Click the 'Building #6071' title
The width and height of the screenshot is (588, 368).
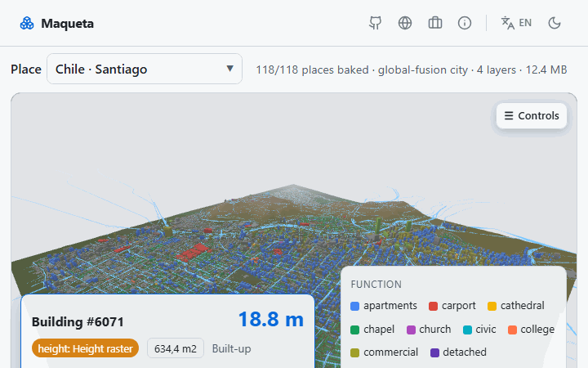point(78,322)
